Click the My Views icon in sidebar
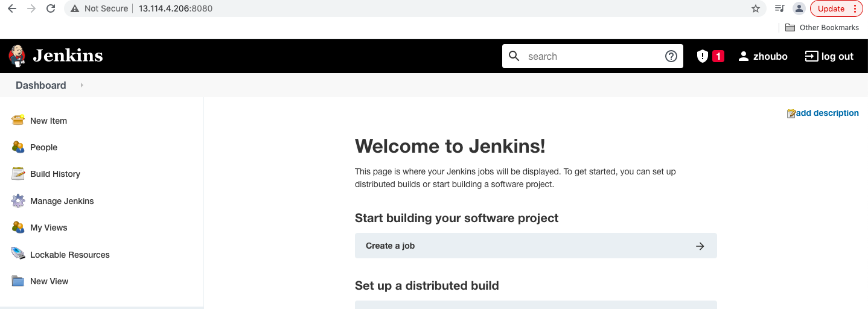 (x=18, y=227)
